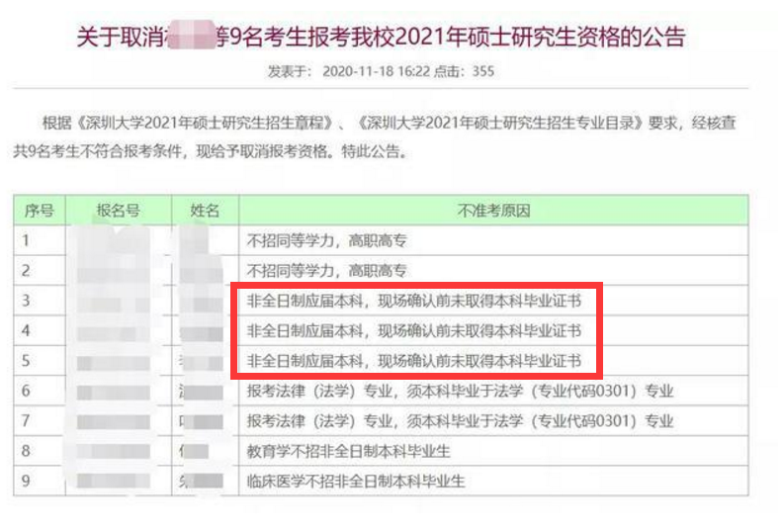Image resolution: width=784 pixels, height=532 pixels.
Task: Click 非全日制应届本科 reason in row 5
Action: [x=414, y=361]
